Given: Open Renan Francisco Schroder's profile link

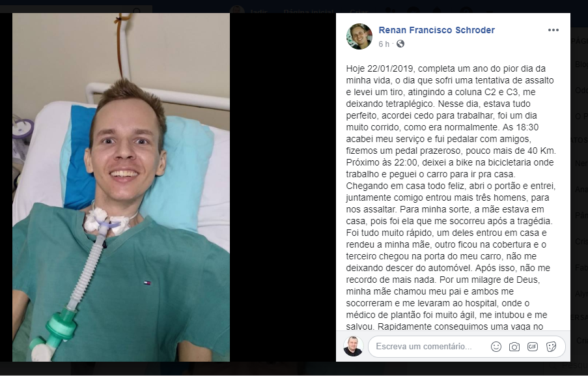Looking at the screenshot, I should tap(436, 30).
